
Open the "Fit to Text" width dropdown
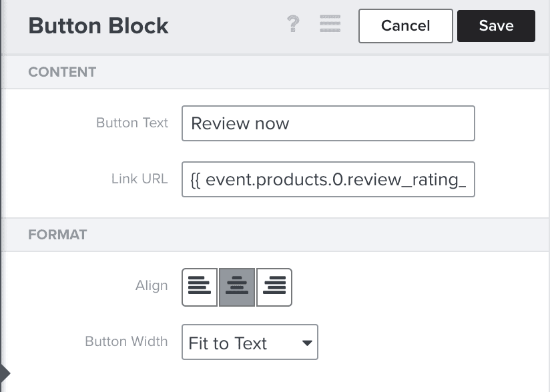[x=250, y=342]
